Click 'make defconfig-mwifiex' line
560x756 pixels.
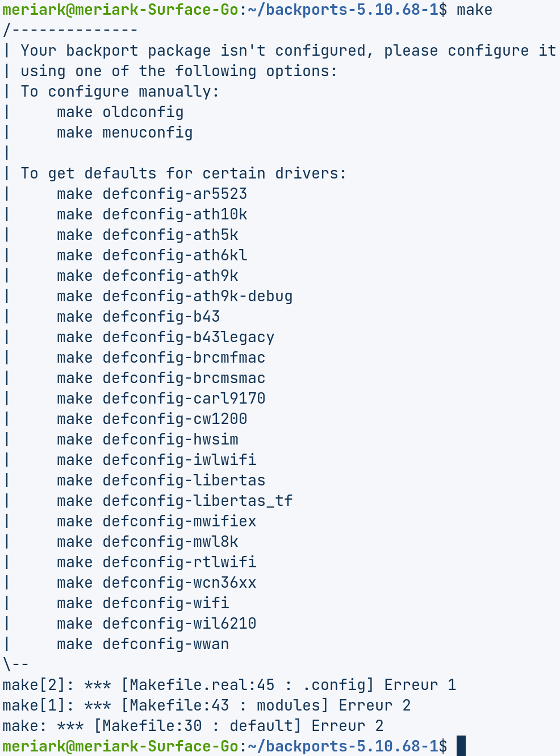(156, 521)
